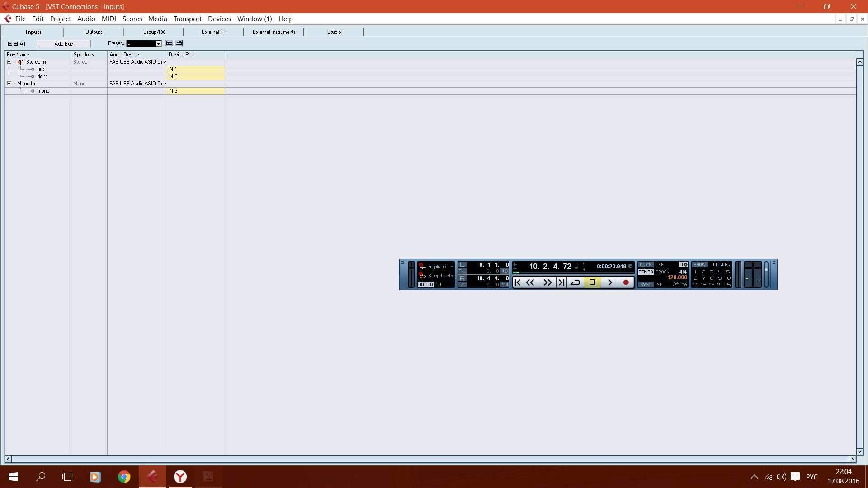Collapse the Stereo In bus

(x=9, y=62)
